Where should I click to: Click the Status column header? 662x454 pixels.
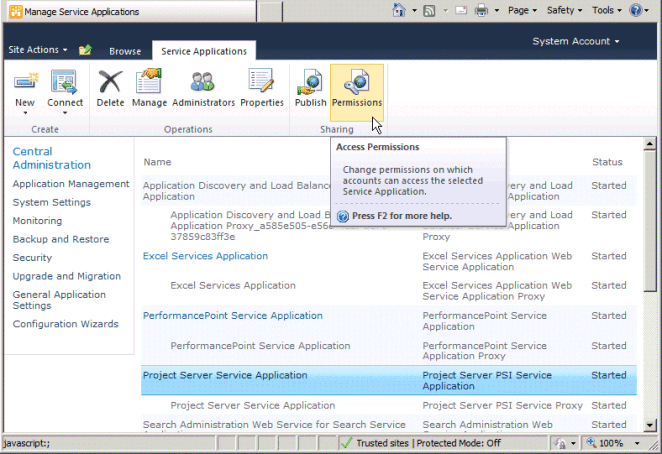point(607,162)
